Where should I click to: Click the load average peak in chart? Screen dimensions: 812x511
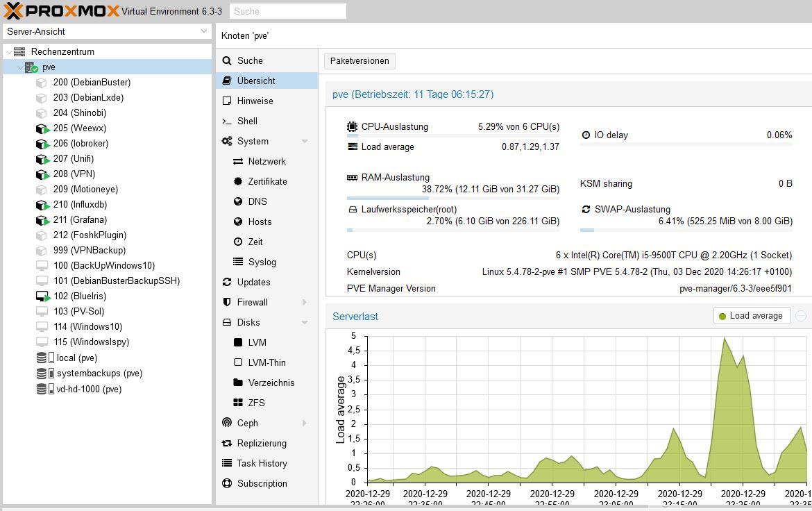(724, 338)
